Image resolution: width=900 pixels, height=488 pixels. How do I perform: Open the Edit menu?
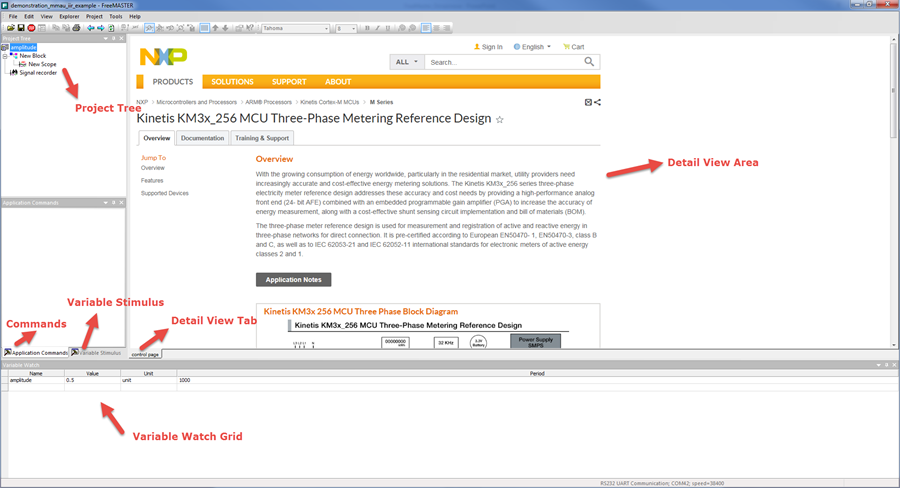click(x=29, y=17)
